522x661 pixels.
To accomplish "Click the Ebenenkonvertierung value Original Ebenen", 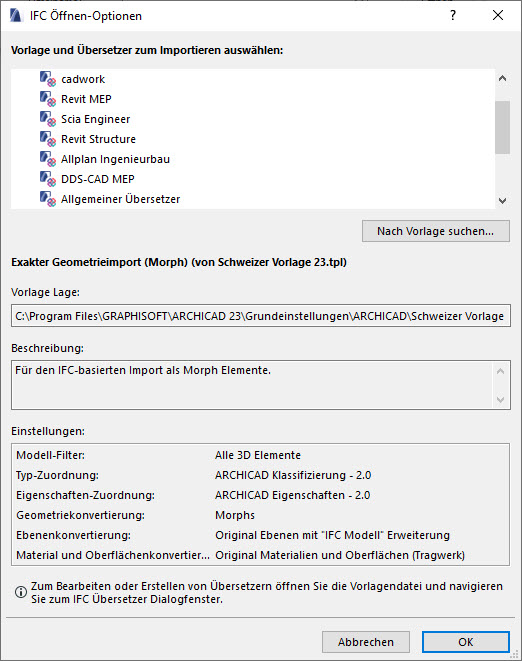I will [332, 535].
